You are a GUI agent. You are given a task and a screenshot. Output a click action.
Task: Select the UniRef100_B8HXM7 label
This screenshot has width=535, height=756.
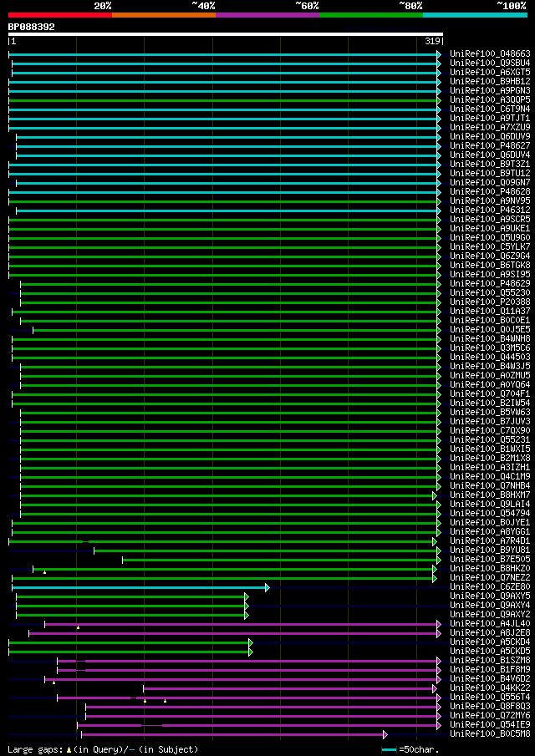[x=490, y=495]
